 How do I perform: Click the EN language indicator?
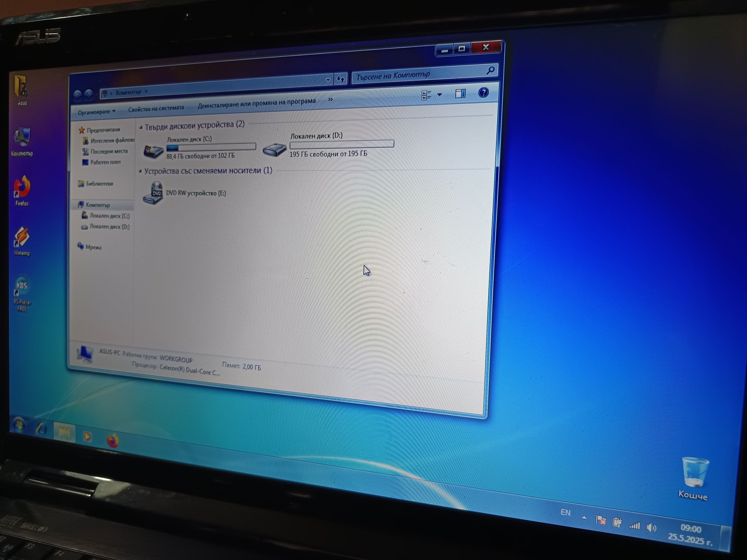click(565, 513)
